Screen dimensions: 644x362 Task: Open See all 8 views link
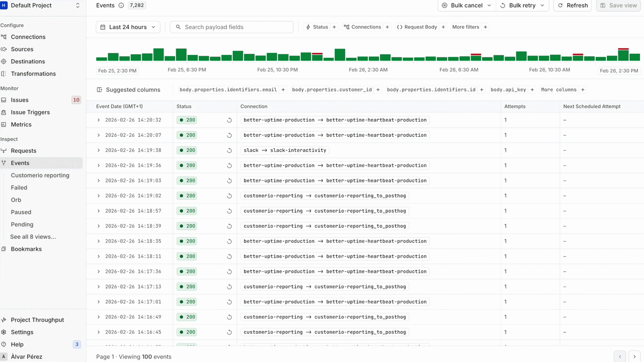(x=33, y=236)
